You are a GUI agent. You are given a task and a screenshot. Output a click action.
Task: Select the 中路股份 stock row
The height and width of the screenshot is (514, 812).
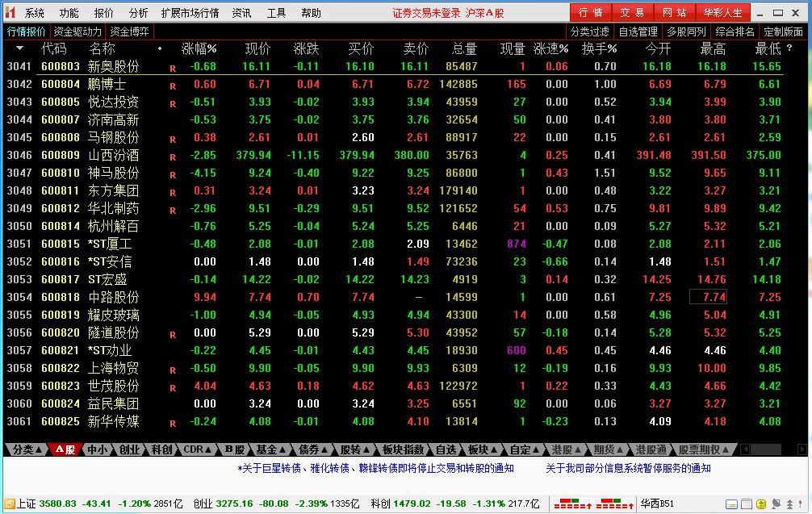coord(394,297)
